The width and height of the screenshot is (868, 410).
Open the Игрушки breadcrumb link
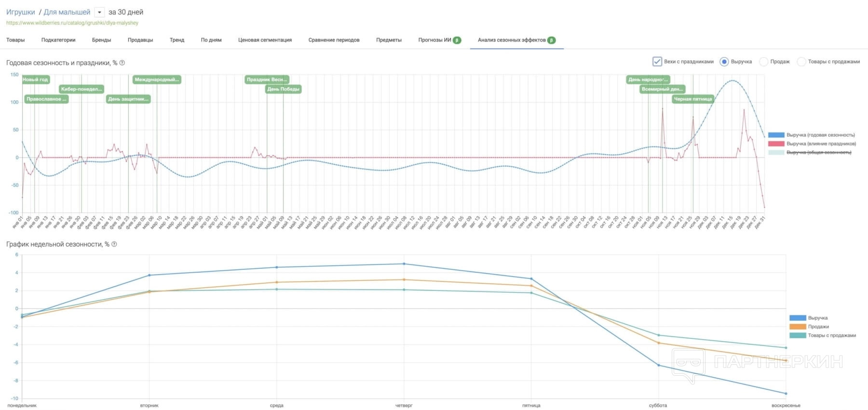point(21,12)
